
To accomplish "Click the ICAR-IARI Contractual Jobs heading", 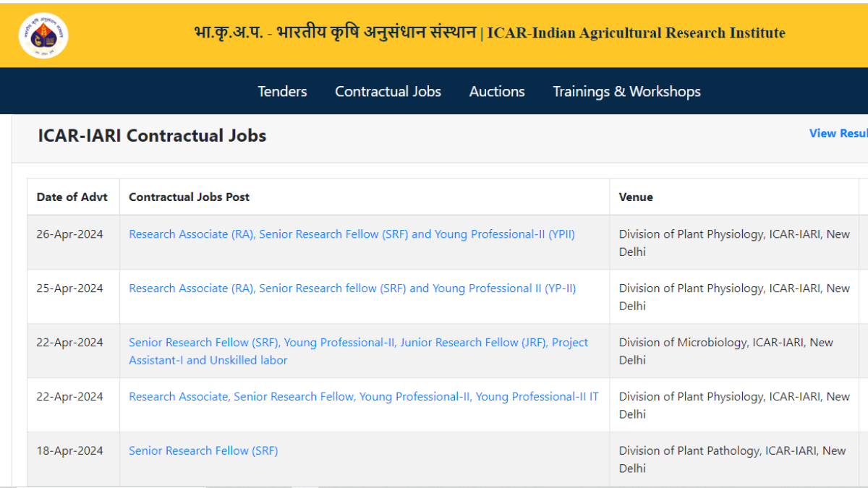I will (152, 136).
